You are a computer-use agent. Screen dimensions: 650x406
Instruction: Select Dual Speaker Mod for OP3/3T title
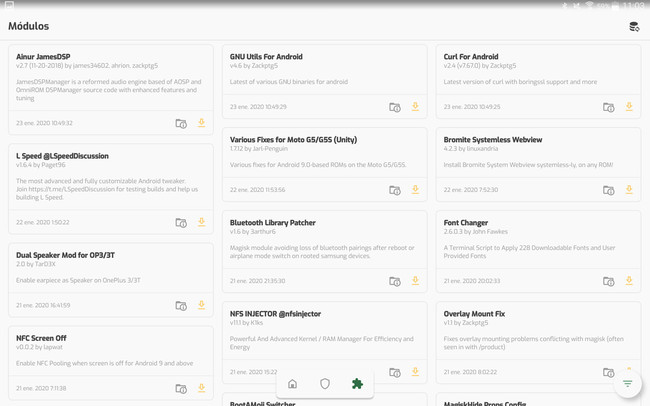click(x=65, y=255)
